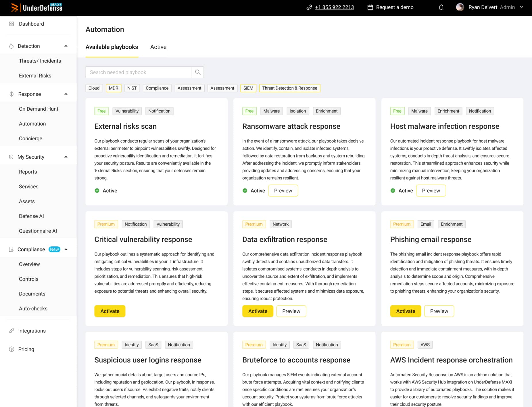Preview Data exfiltration response playbook
The width and height of the screenshot is (532, 407).
pyautogui.click(x=291, y=311)
